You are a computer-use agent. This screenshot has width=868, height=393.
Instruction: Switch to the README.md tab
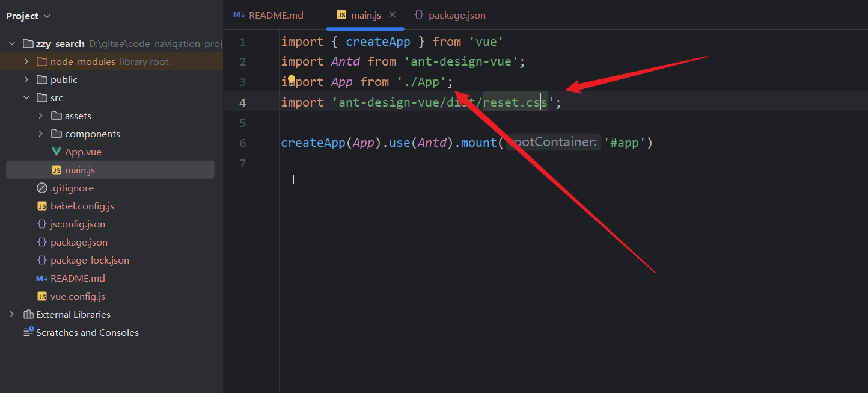(269, 15)
